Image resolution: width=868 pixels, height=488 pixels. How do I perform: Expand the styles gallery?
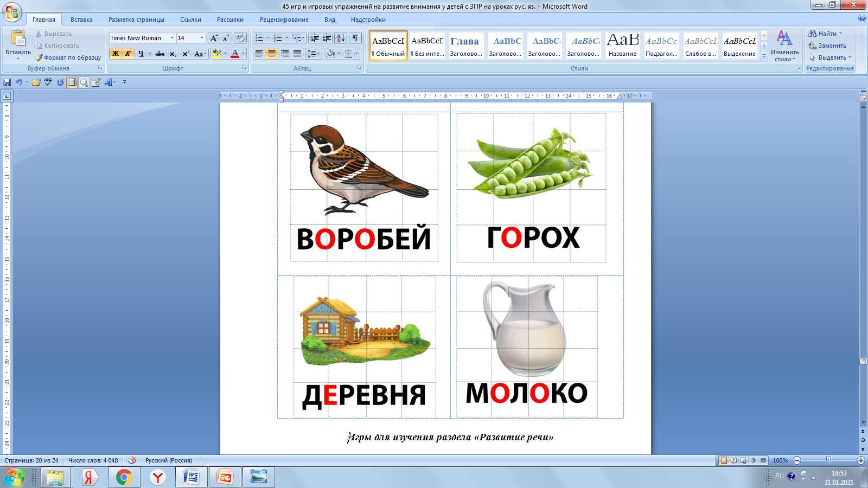(764, 56)
